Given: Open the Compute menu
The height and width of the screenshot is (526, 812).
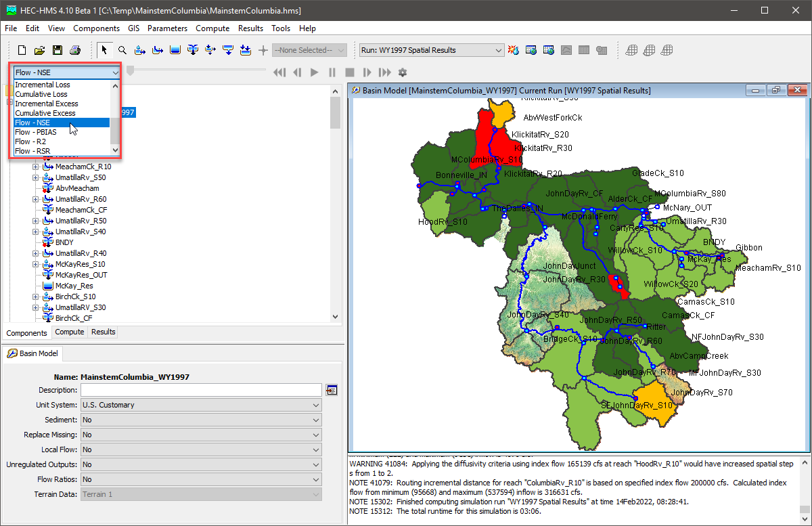Looking at the screenshot, I should pyautogui.click(x=212, y=28).
